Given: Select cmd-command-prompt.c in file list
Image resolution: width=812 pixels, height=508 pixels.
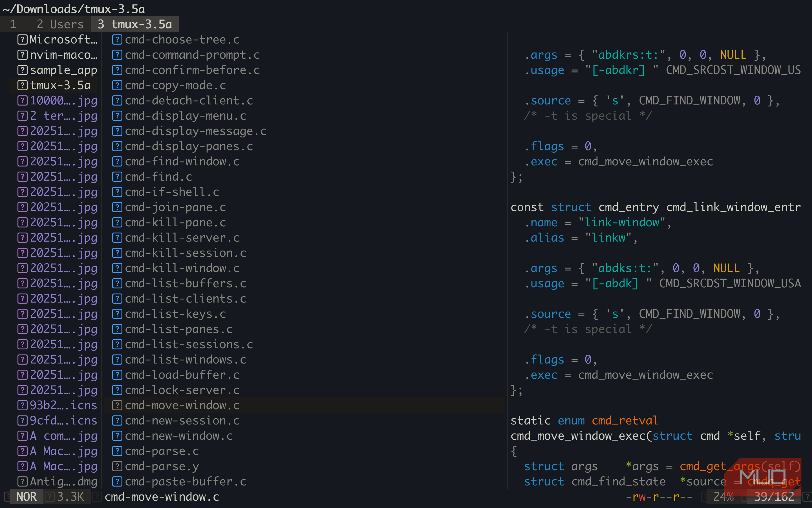Looking at the screenshot, I should coord(192,55).
